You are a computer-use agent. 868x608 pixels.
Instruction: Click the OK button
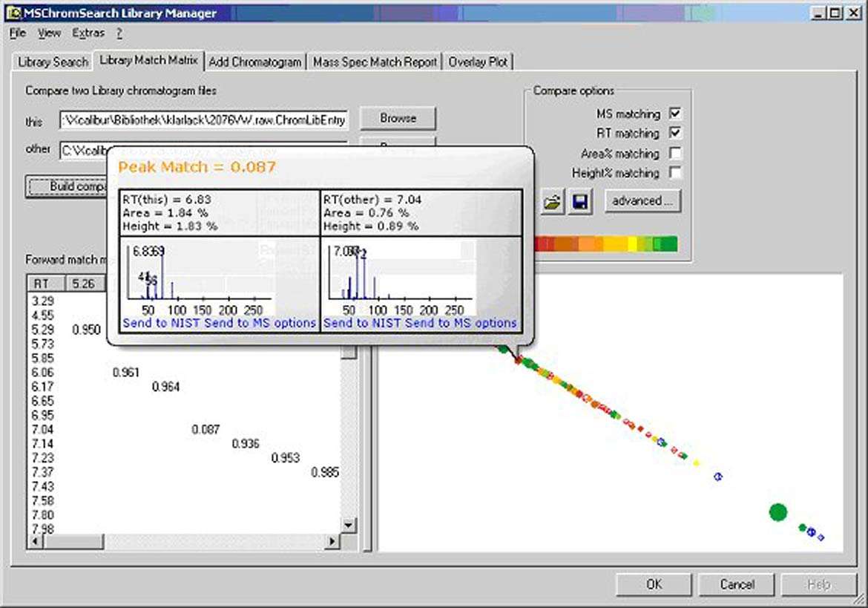tap(654, 585)
